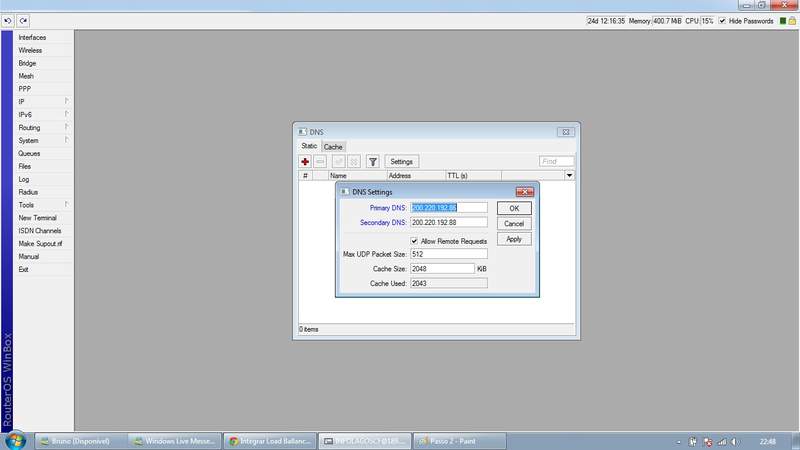Click the DNS window title icon
The width and height of the screenshot is (800, 450).
point(303,132)
